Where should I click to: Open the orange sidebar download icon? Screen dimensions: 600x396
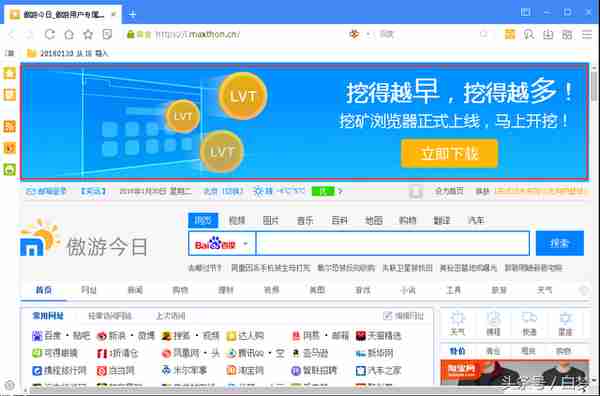click(x=10, y=148)
